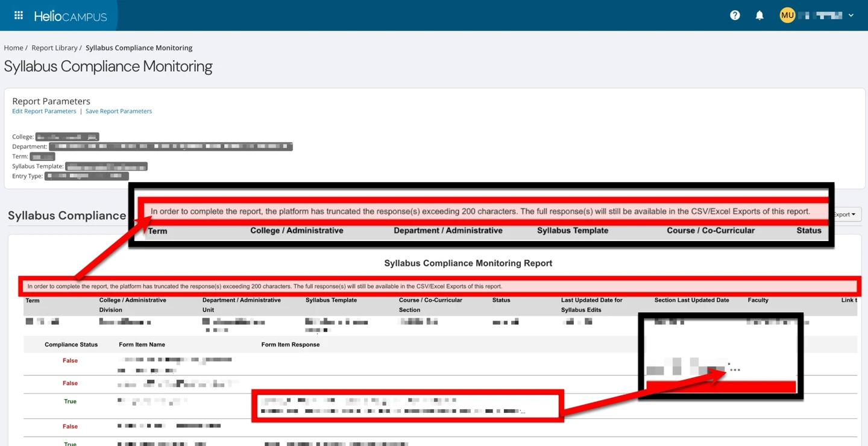This screenshot has height=446, width=868.
Task: Click the Form Item Response header
Action: [x=291, y=345]
